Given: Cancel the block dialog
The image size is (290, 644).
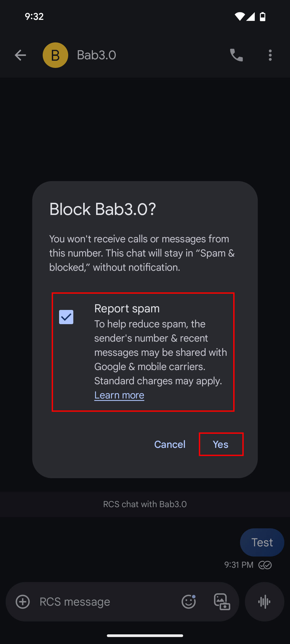Looking at the screenshot, I should point(170,444).
